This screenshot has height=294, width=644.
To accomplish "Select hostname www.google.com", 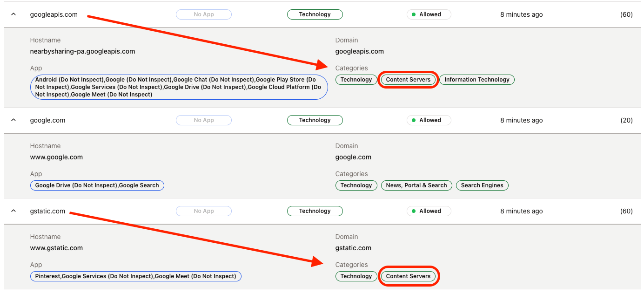I will tap(57, 157).
